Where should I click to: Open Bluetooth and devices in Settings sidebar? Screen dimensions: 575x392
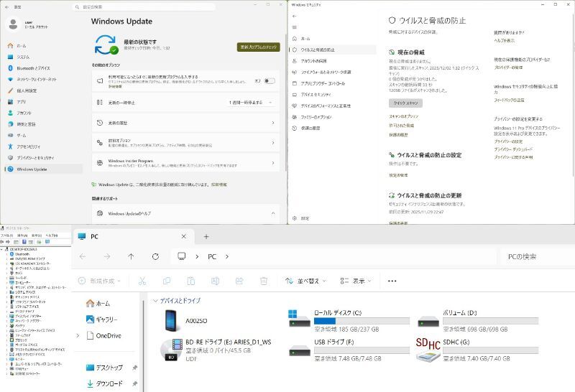coord(37,68)
